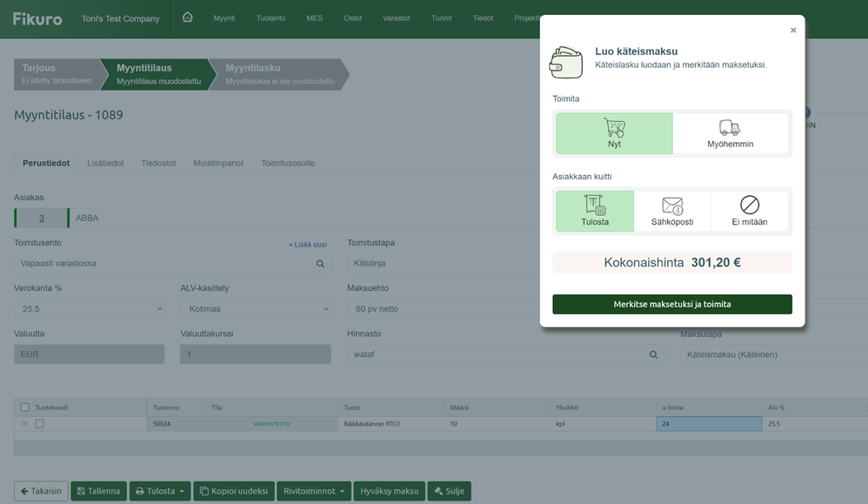Select Myöhemmin delivery option
This screenshot has width=868, height=504.
tap(731, 133)
